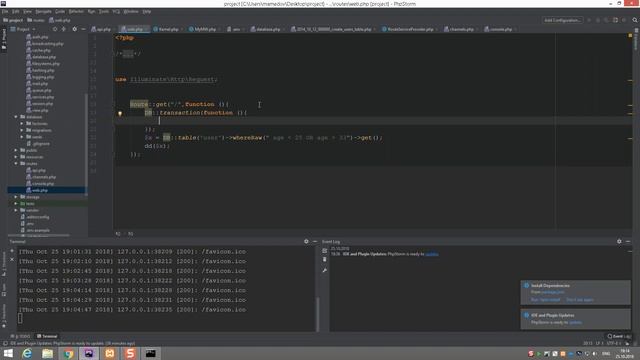Click Run npm install link in notification
This screenshot has height=360, width=640.
pyautogui.click(x=545, y=300)
